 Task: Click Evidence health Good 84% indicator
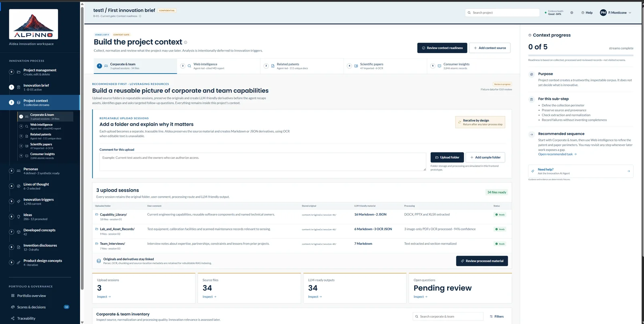[x=554, y=13]
